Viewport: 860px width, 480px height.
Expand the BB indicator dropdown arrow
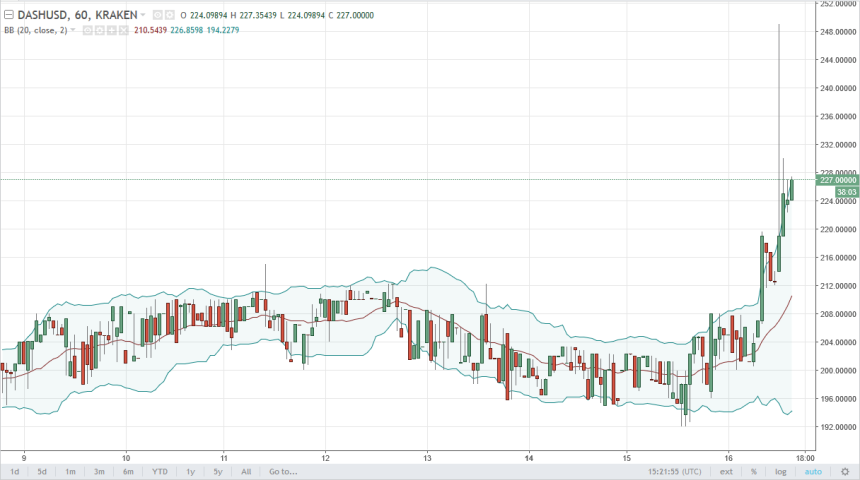point(75,31)
